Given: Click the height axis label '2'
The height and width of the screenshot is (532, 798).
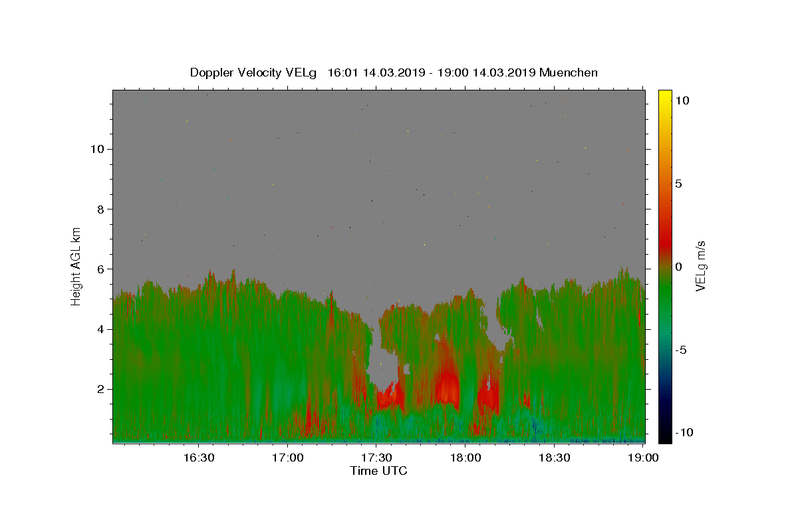Looking at the screenshot, I should (100, 389).
